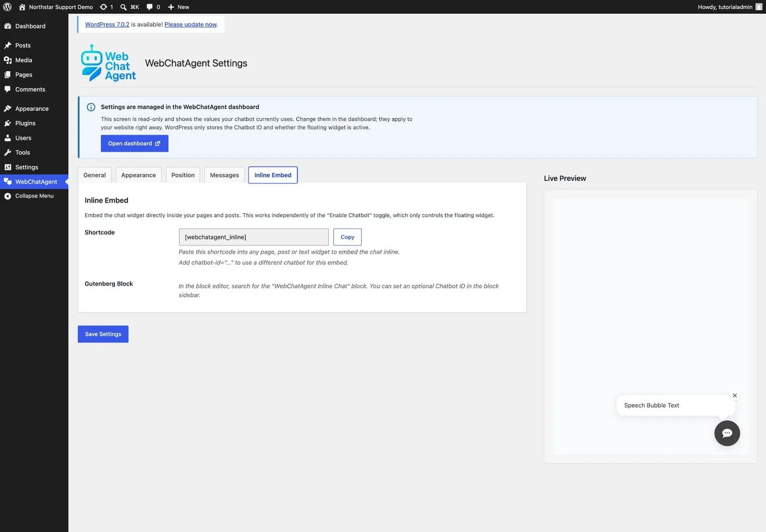
Task: Click the Settings icon in sidebar
Action: coord(7,167)
